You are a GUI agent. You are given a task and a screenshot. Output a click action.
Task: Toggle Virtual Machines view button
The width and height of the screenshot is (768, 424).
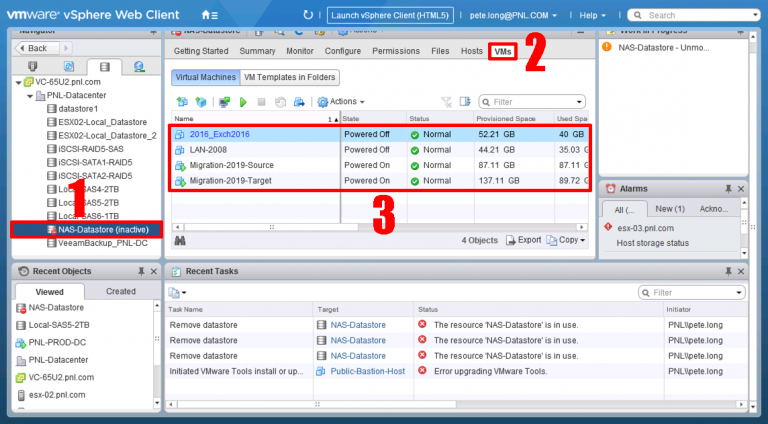[x=206, y=77]
